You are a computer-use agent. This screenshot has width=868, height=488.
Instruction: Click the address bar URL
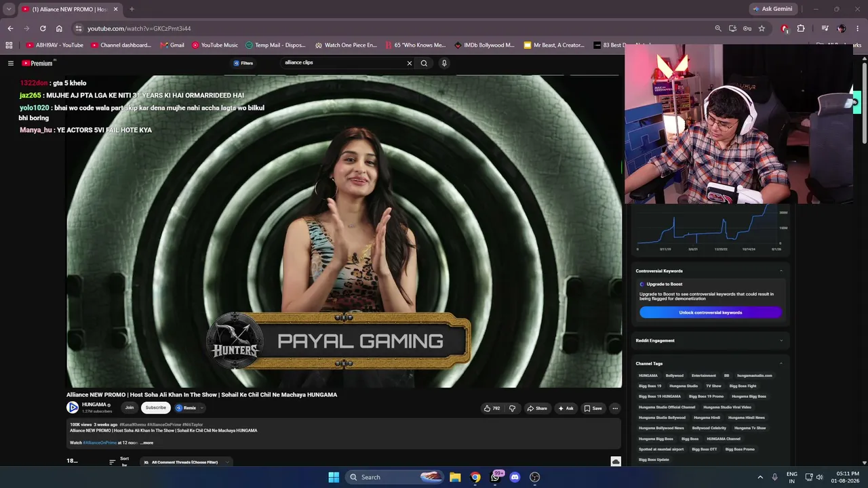click(139, 28)
